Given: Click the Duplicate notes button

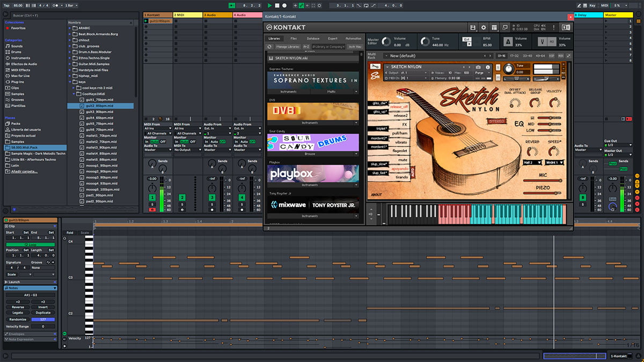Looking at the screenshot, I should (x=43, y=313).
